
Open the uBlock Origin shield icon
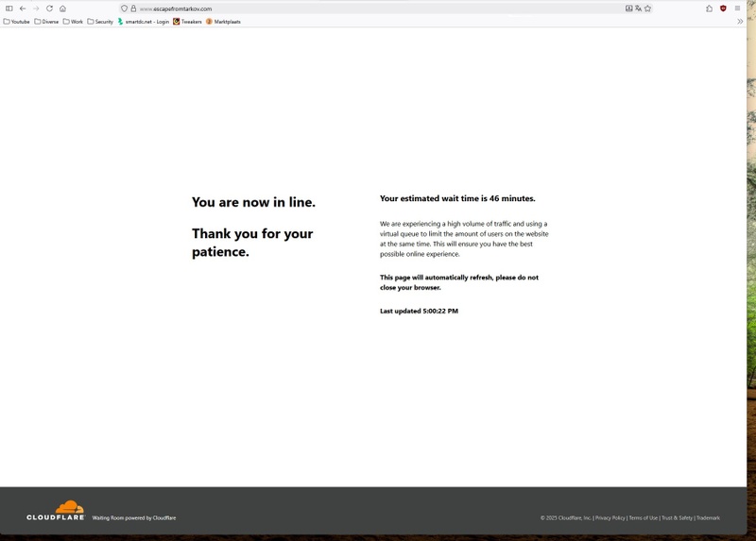[723, 8]
